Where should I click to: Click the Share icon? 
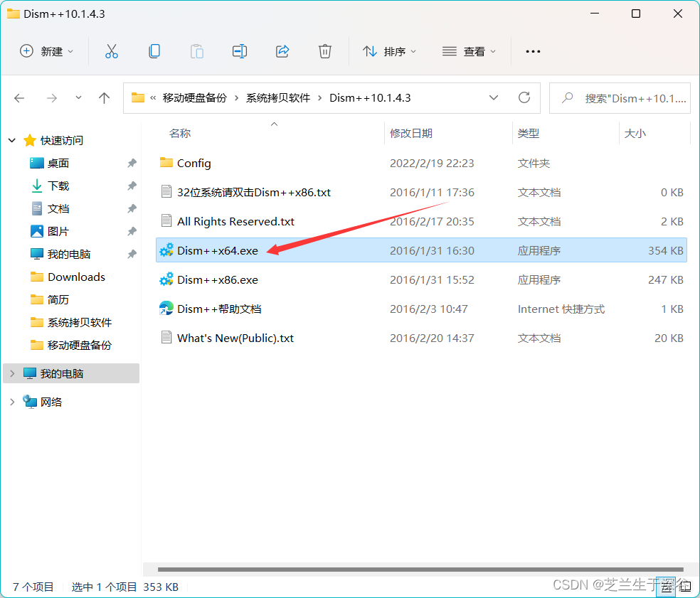pos(282,51)
